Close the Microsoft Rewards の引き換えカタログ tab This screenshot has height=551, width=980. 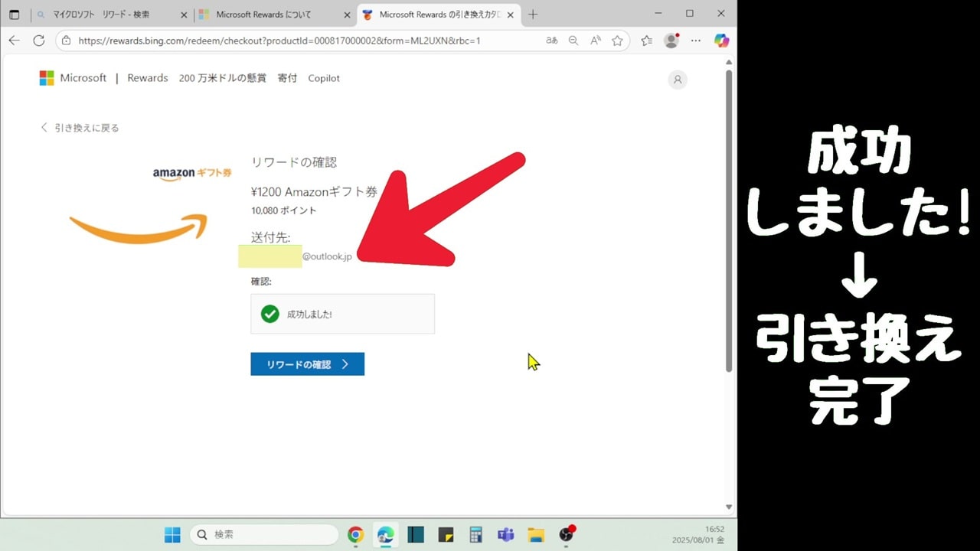point(511,15)
